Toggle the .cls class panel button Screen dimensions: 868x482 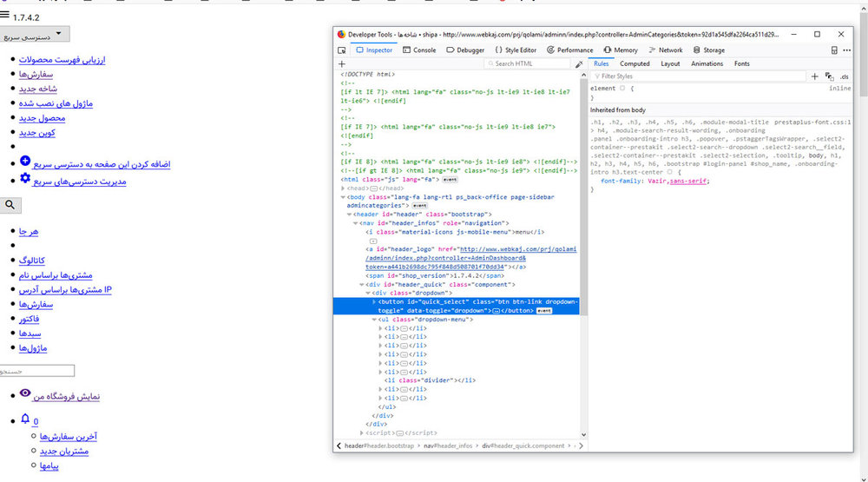click(845, 76)
